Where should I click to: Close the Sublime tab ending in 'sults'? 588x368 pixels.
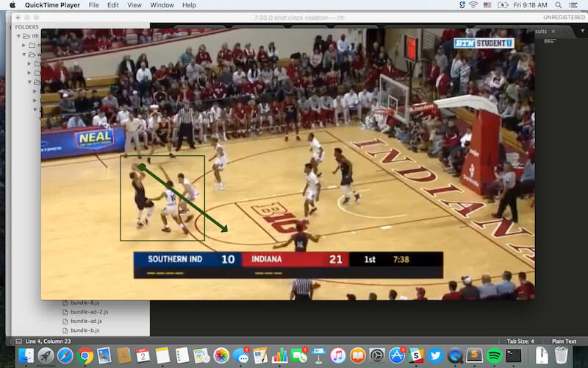(x=553, y=32)
